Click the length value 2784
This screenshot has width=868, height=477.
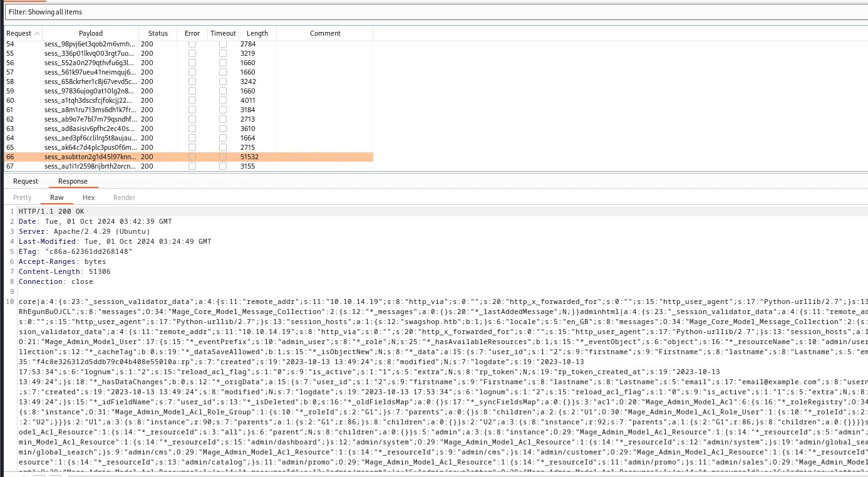click(x=247, y=44)
